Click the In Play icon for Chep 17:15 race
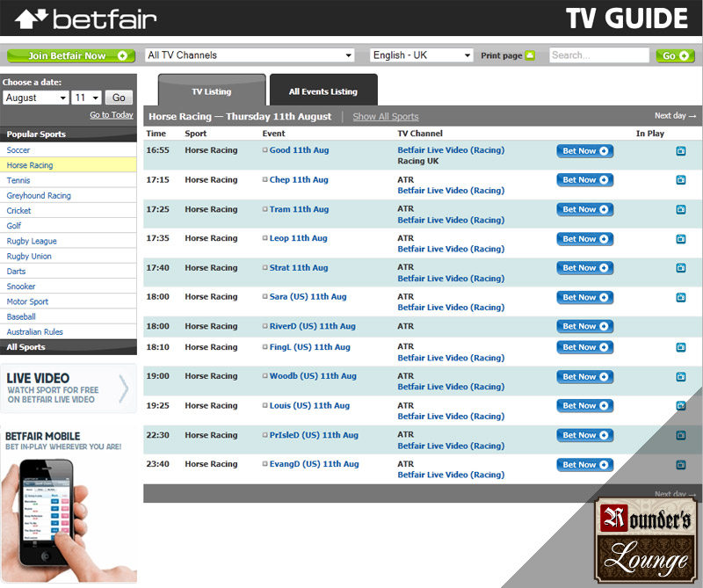Screen dimensions: 703x588 680,180
